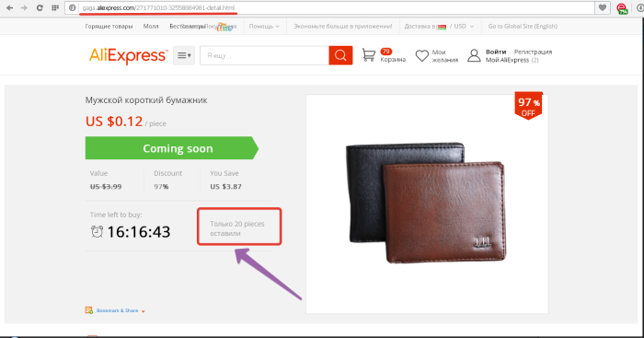This screenshot has height=338, width=644.
Task: Open the shopping cart icon
Action: click(368, 55)
